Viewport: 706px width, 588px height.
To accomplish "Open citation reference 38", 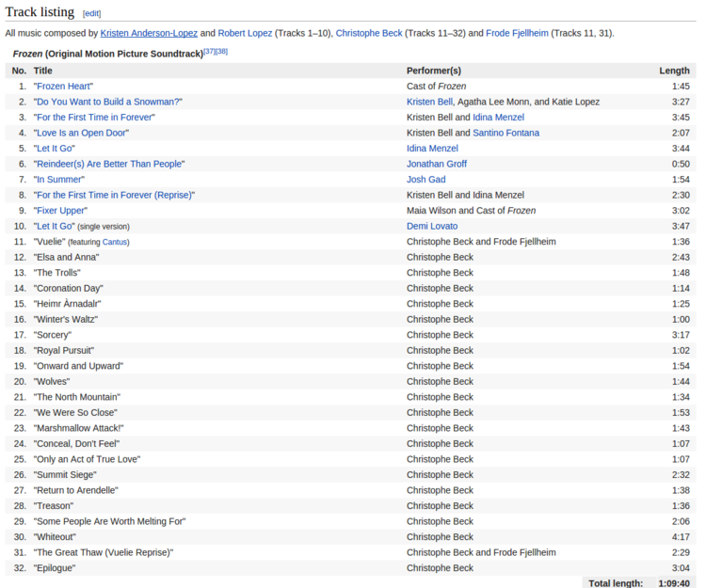I will 221,52.
